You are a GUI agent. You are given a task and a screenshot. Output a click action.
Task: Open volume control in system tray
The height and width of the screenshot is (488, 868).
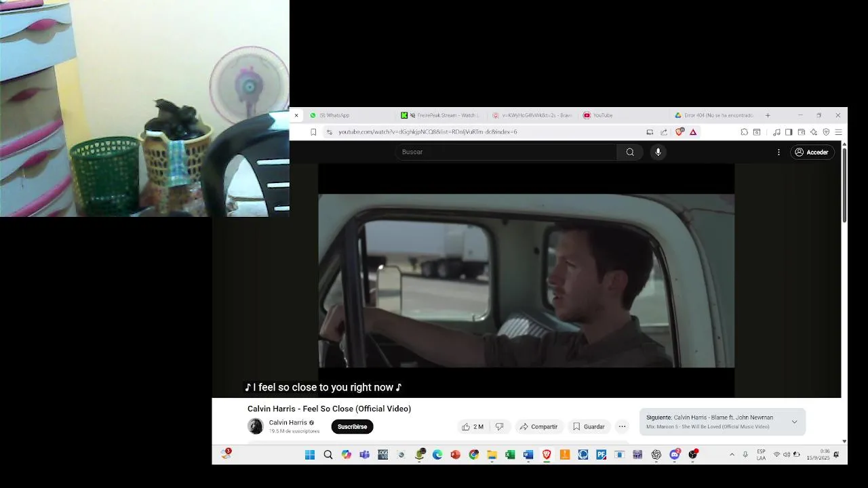click(787, 455)
